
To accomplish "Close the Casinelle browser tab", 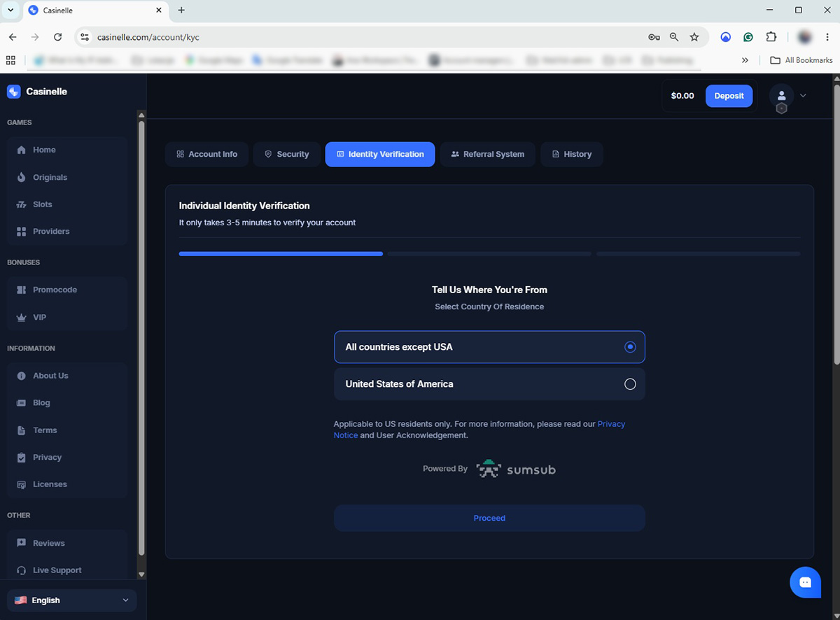I will pyautogui.click(x=158, y=10).
